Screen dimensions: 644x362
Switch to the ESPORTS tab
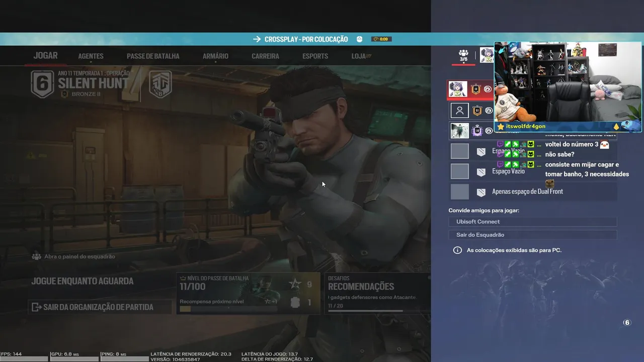point(315,56)
